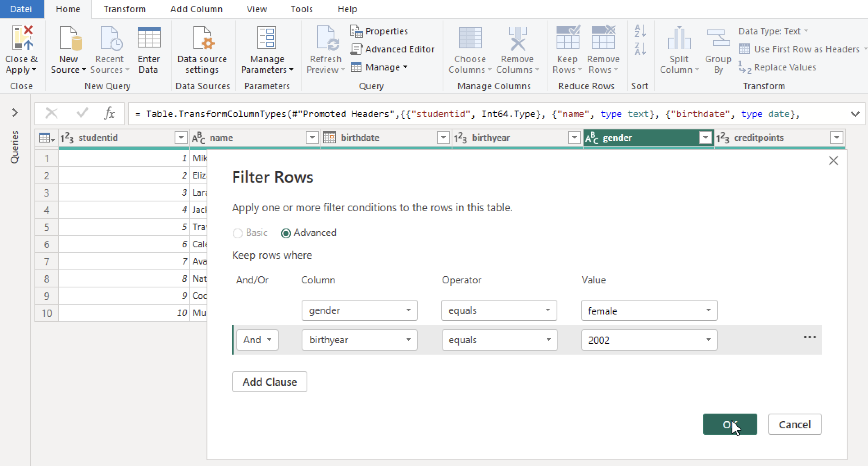
Task: Select the Advanced filter mode radio
Action: click(286, 233)
